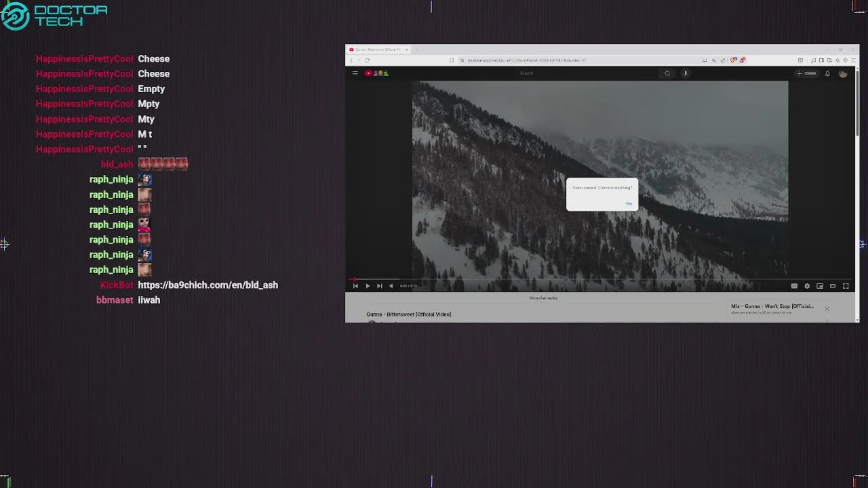Click the browser address bar URL

click(x=527, y=60)
